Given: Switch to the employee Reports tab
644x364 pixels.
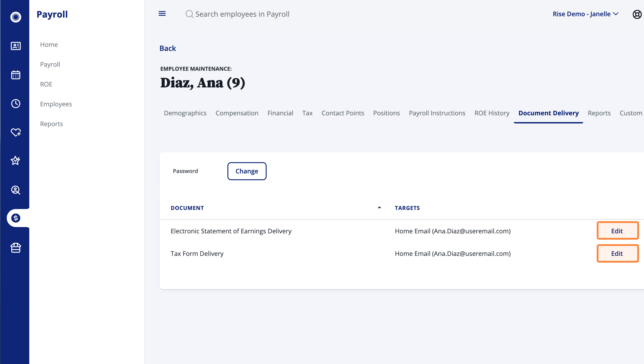Looking at the screenshot, I should pos(599,113).
